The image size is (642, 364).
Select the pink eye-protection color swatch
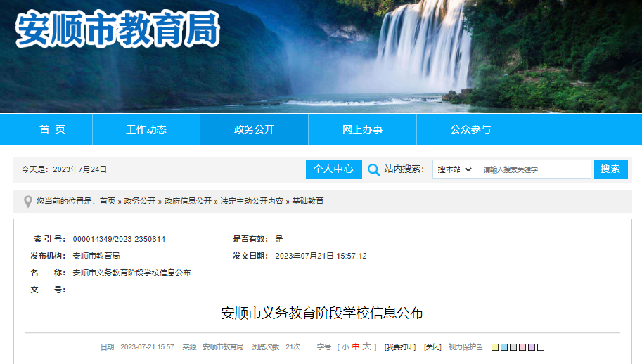(x=522, y=347)
